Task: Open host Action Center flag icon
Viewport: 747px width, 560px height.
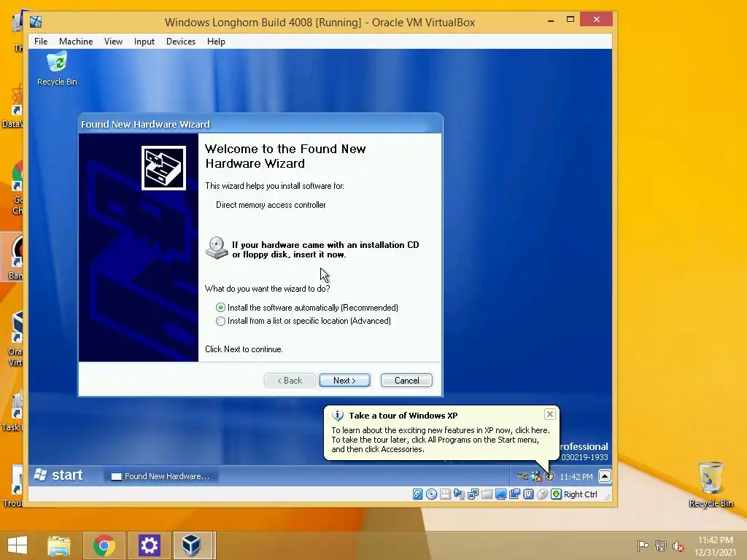Action: pyautogui.click(x=643, y=545)
